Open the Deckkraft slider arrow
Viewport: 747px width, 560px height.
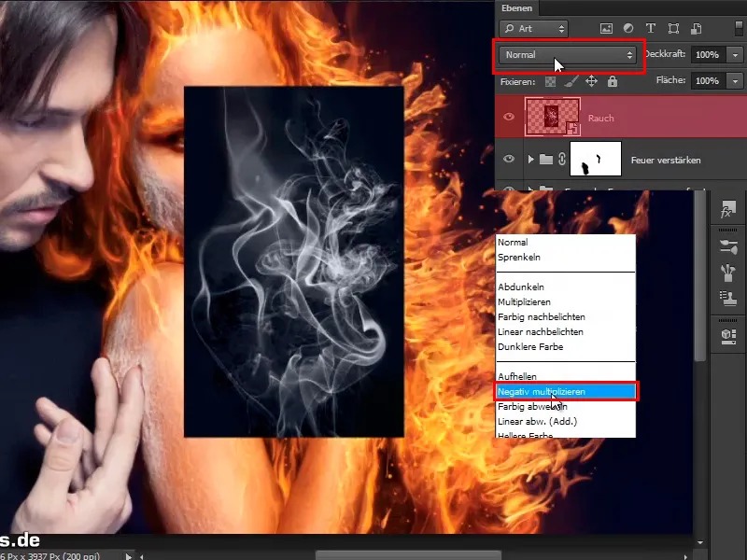click(735, 55)
